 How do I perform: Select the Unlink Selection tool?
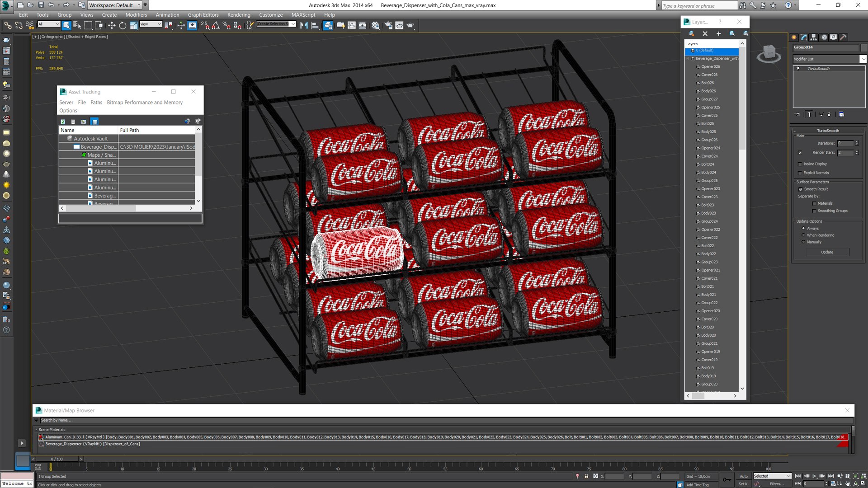coord(19,25)
